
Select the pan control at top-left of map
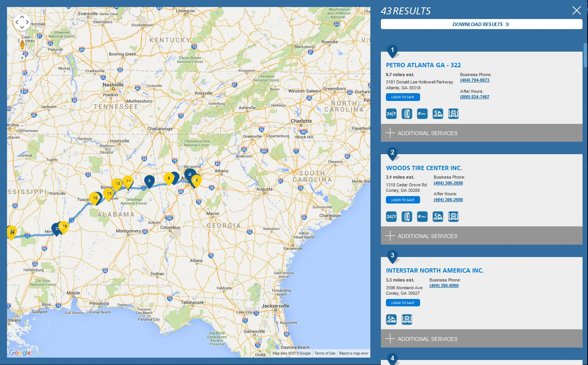point(22,22)
